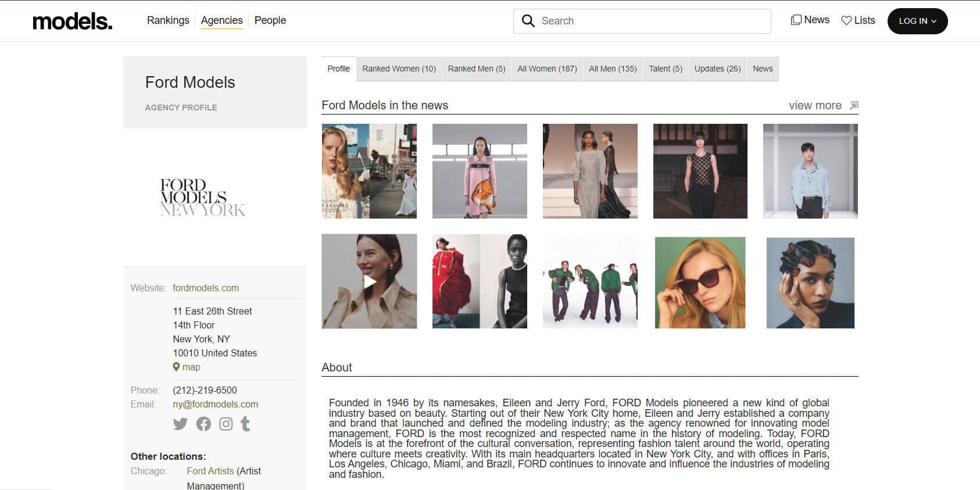Click the map pin icon
The image size is (980, 490).
[176, 367]
